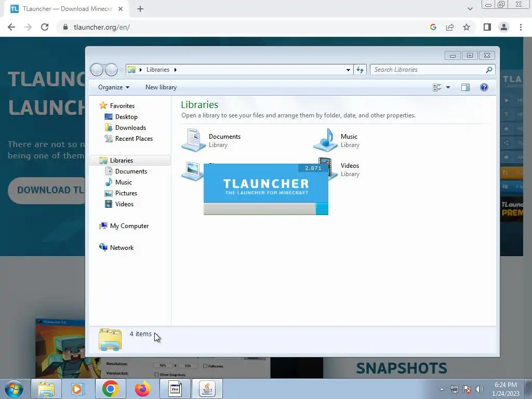Image resolution: width=532 pixels, height=399 pixels.
Task: Click Chrome forward arrow
Action: coord(28,27)
